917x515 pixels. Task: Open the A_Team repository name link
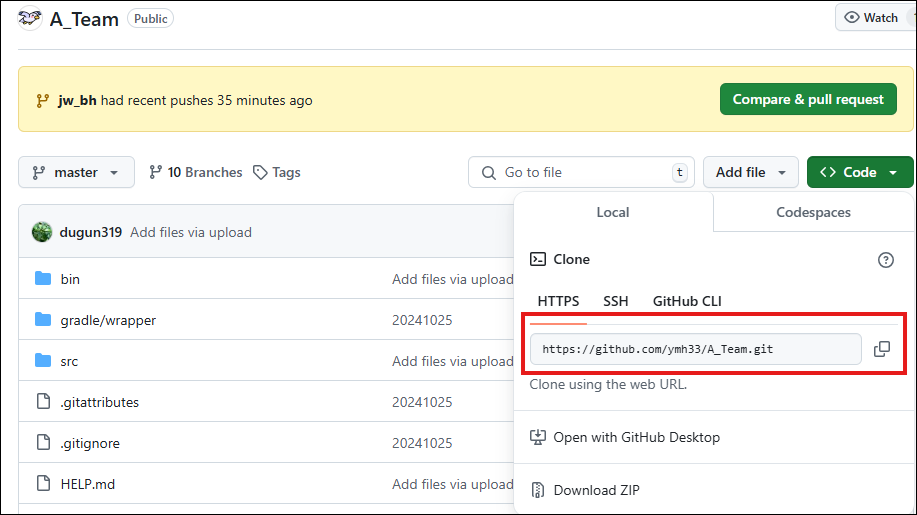(x=84, y=19)
